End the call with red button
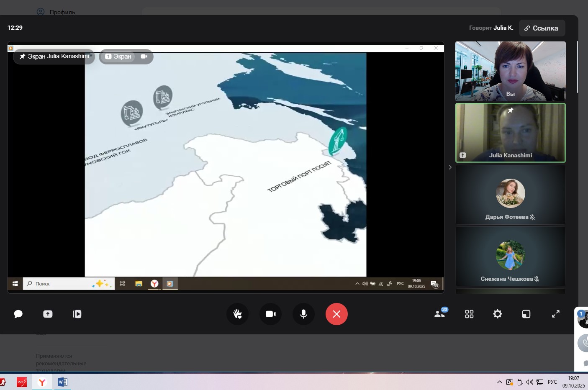Viewport: 588px width, 390px height. point(336,314)
